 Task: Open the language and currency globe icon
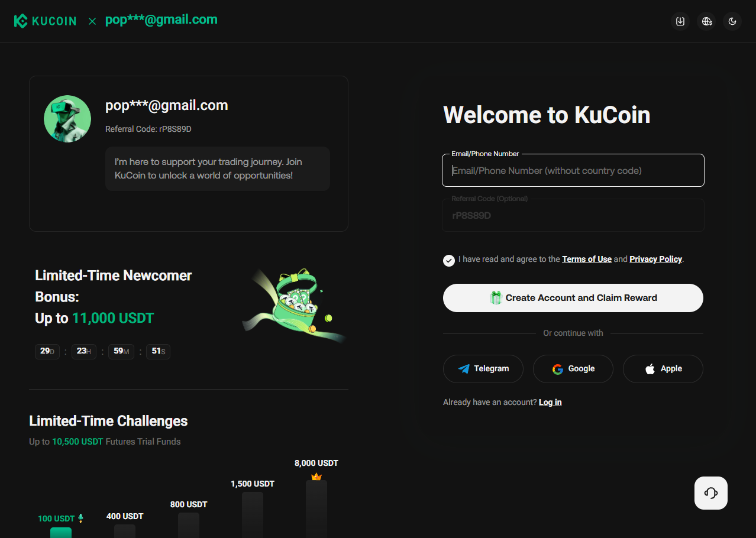706,21
